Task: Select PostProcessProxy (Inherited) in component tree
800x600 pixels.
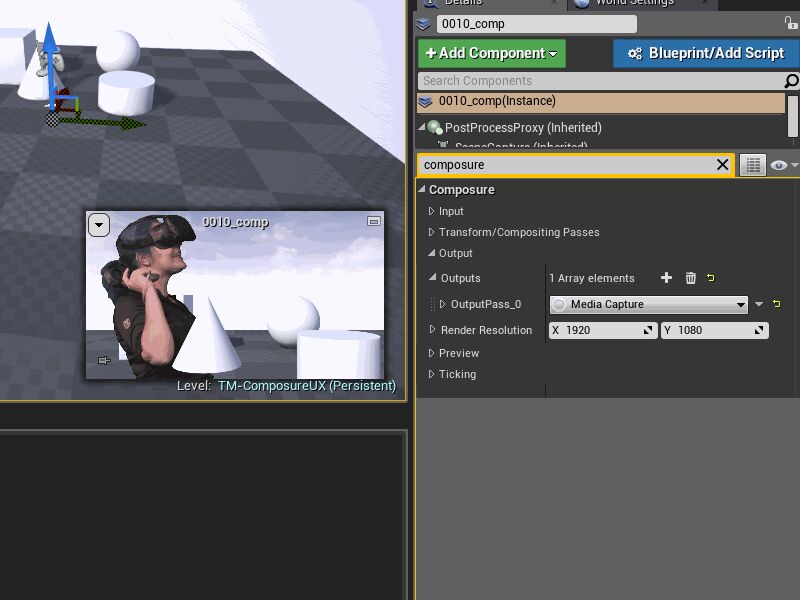Action: pos(522,128)
